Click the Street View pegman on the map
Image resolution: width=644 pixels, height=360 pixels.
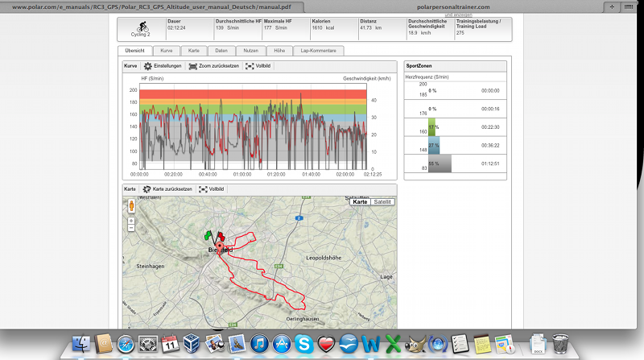(x=131, y=205)
